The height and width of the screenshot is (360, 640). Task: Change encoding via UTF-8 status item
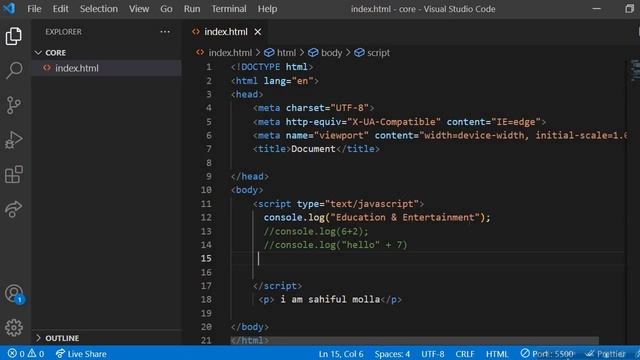click(433, 353)
